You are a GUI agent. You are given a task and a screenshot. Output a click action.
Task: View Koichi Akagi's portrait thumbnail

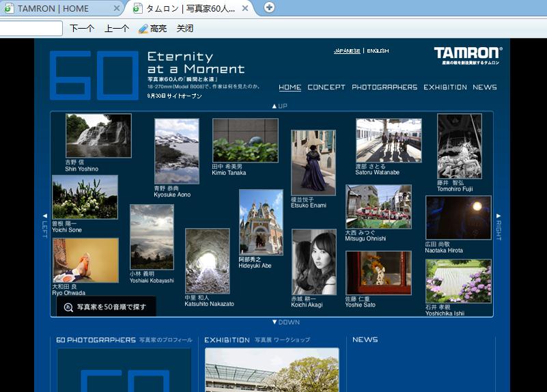coord(314,262)
